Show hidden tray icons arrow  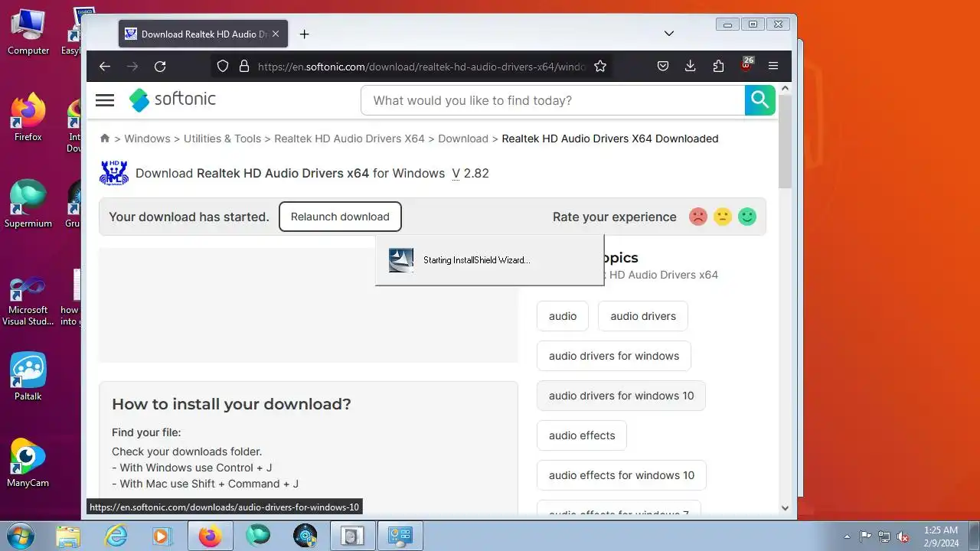pyautogui.click(x=847, y=536)
